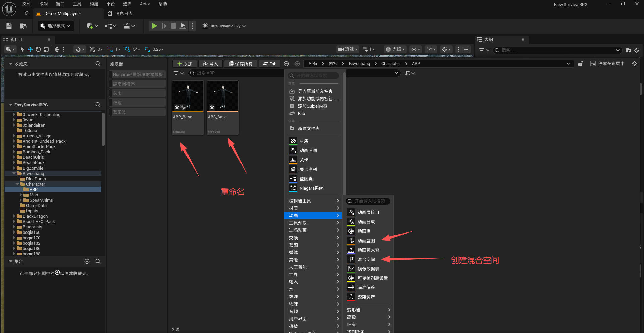This screenshot has width=644, height=333.
Task: Select 动画蓝图 icon in the 动画 submenu
Action: [351, 241]
